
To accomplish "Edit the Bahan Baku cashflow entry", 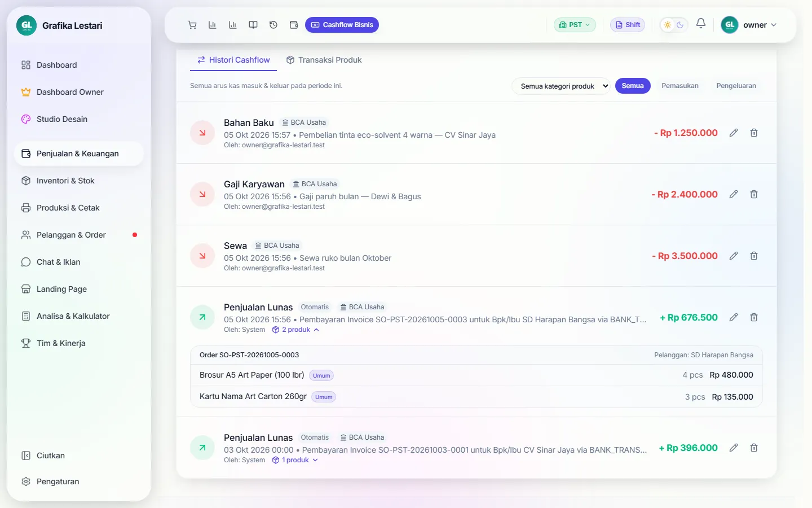I will coord(734,133).
